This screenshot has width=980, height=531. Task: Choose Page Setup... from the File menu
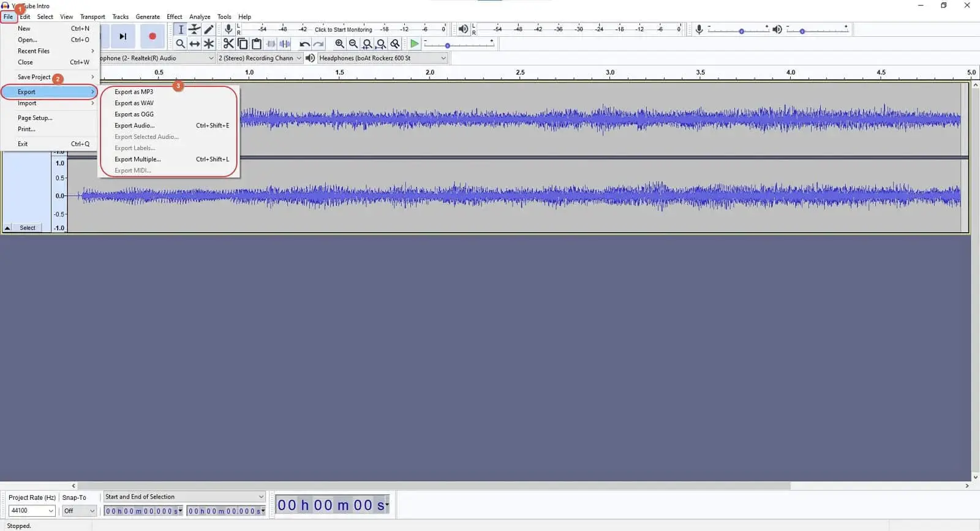click(x=50, y=118)
